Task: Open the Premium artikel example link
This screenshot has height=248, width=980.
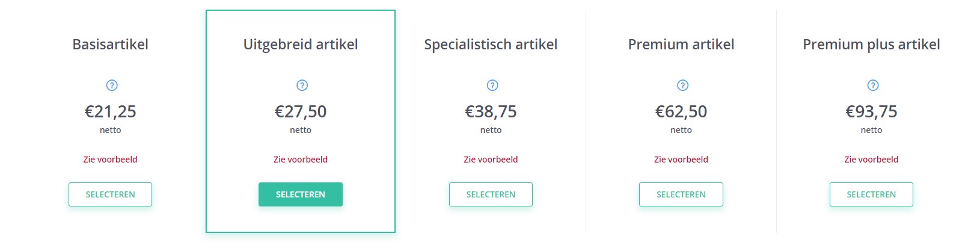Action: tap(681, 160)
